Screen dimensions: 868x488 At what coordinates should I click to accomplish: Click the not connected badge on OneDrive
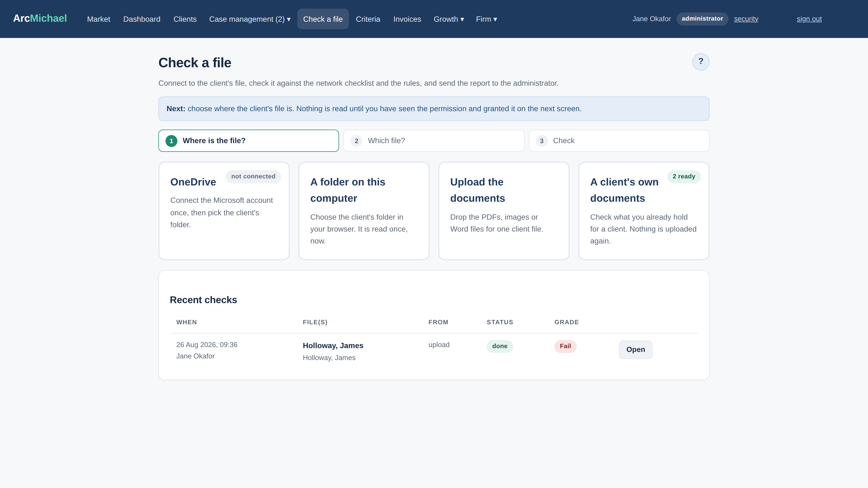click(253, 176)
